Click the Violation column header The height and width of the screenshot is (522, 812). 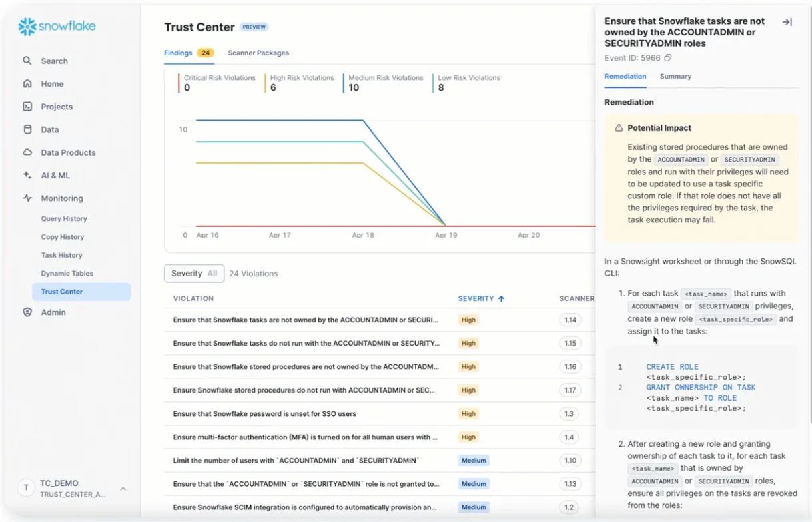193,299
